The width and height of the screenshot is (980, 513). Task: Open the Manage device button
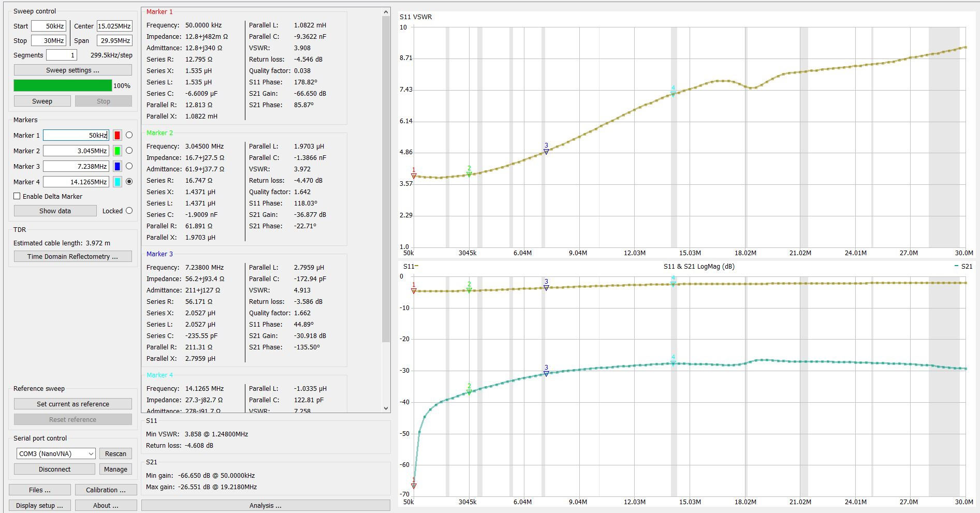click(115, 469)
